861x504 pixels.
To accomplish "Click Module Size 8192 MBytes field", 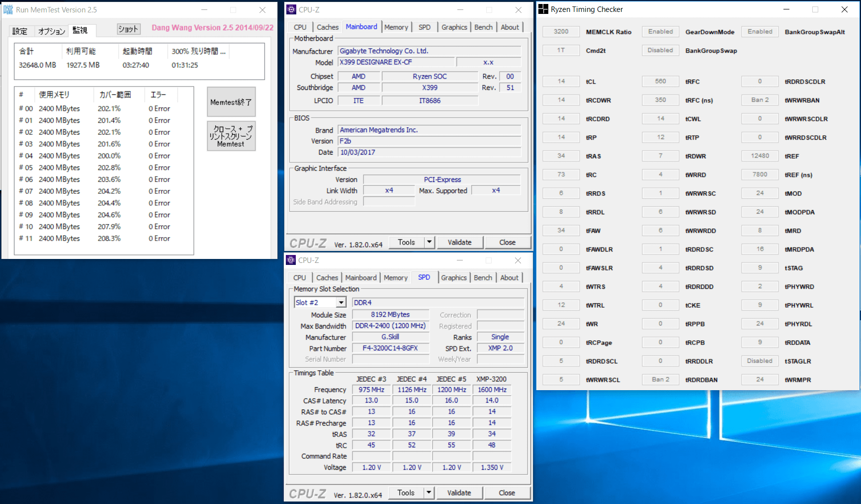I will 390,315.
